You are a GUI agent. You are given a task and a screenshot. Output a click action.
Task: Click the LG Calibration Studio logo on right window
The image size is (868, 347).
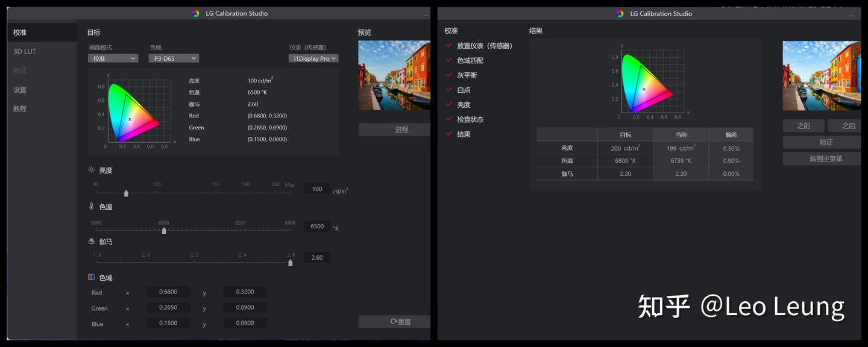click(620, 13)
